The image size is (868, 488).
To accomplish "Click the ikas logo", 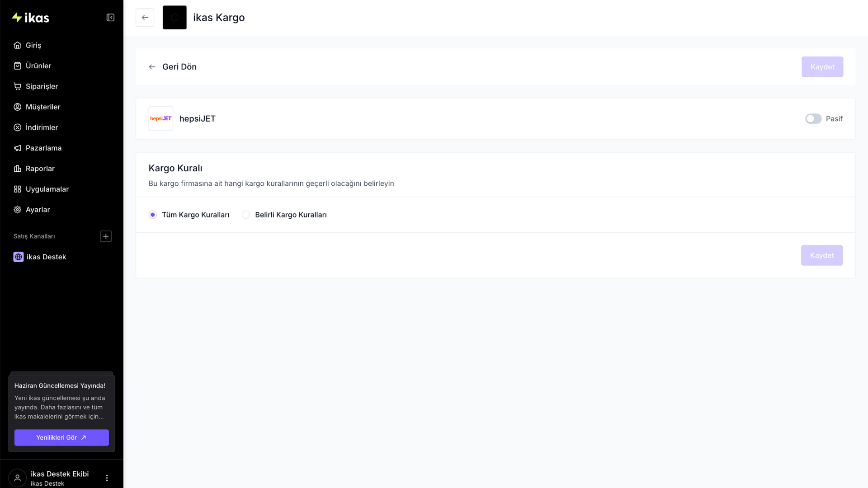I will pos(30,18).
